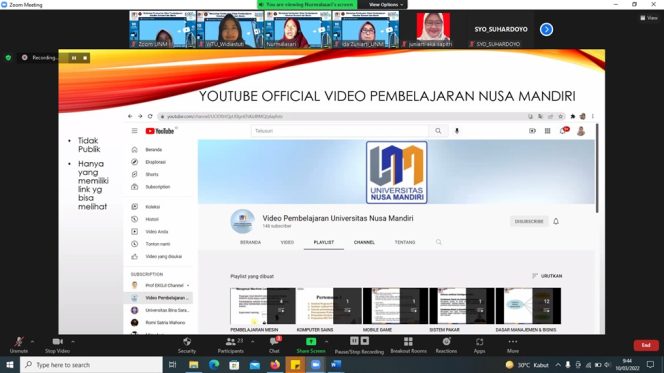Image resolution: width=664 pixels, height=373 pixels.
Task: Pause recording from the bottom toolbar
Action: 354,341
